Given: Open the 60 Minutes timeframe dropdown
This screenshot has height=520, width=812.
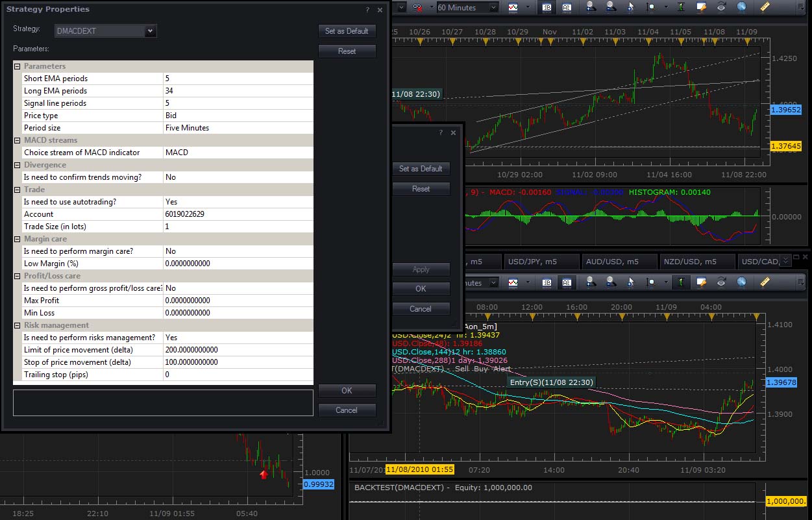Looking at the screenshot, I should (493, 8).
